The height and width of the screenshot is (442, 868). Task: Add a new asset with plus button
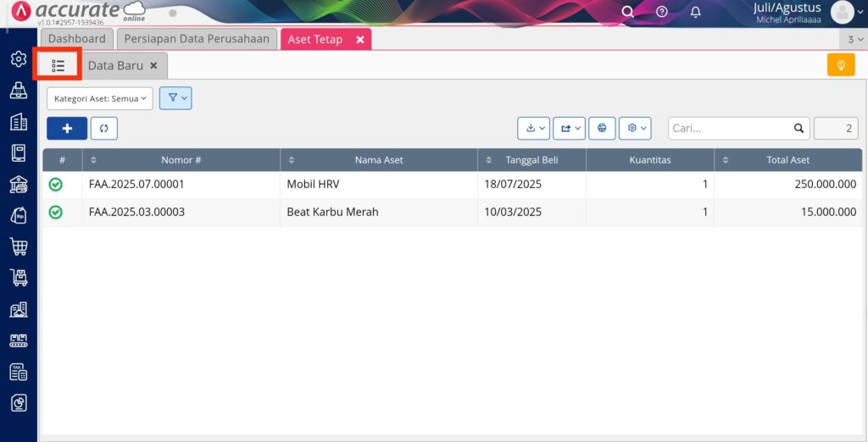tap(67, 129)
